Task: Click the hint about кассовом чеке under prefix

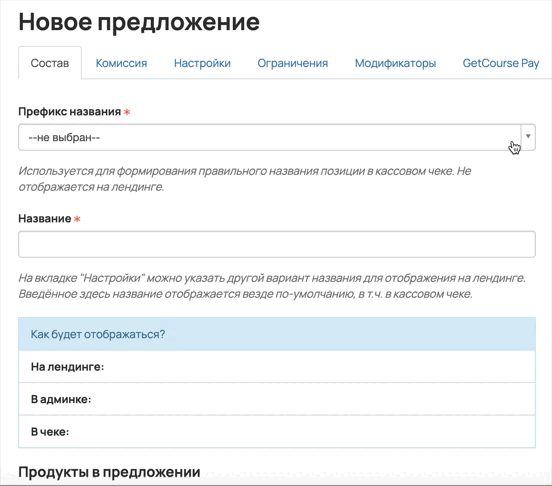Action: click(x=245, y=179)
